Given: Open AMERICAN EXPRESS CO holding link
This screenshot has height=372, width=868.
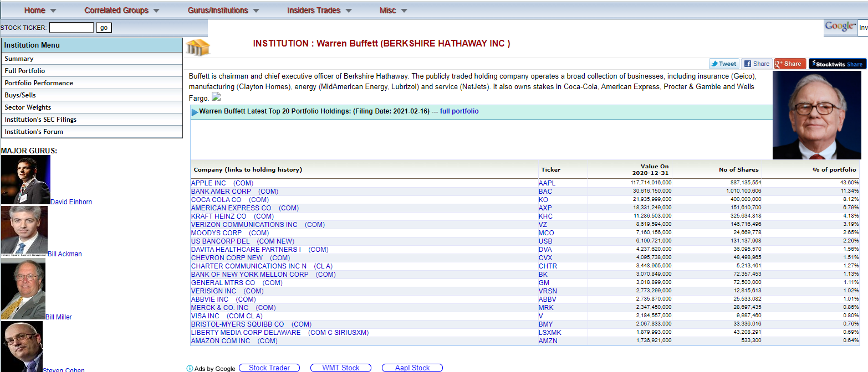Looking at the screenshot, I should coord(245,208).
